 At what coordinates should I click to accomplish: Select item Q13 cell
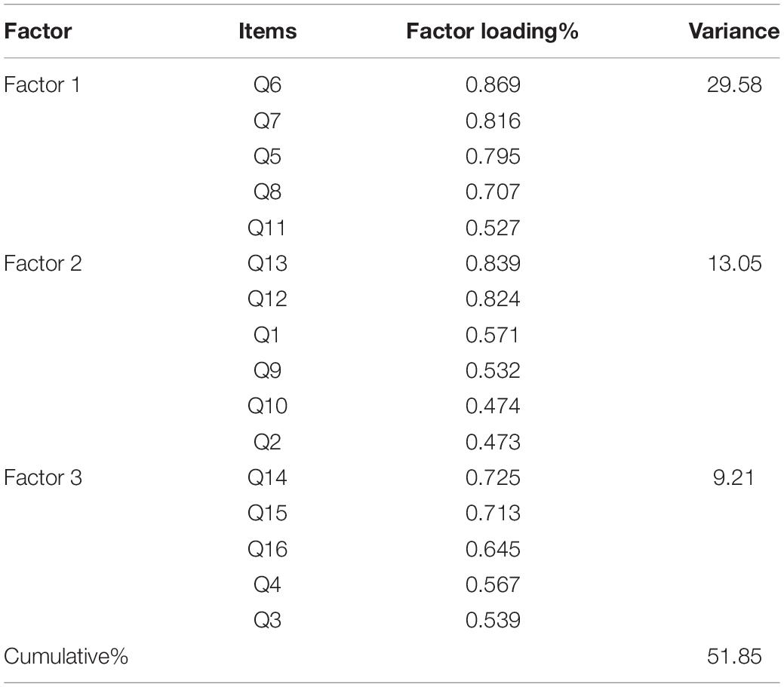(x=268, y=263)
